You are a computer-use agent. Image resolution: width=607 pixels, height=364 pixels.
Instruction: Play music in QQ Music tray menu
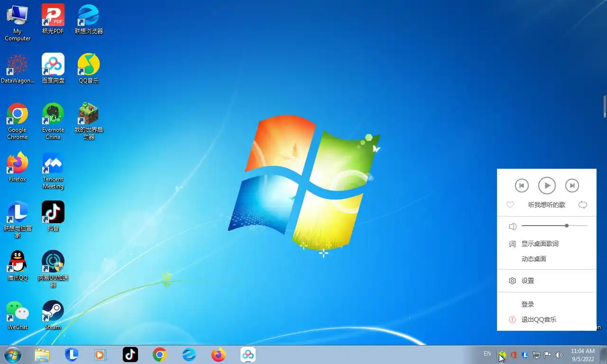coord(547,186)
